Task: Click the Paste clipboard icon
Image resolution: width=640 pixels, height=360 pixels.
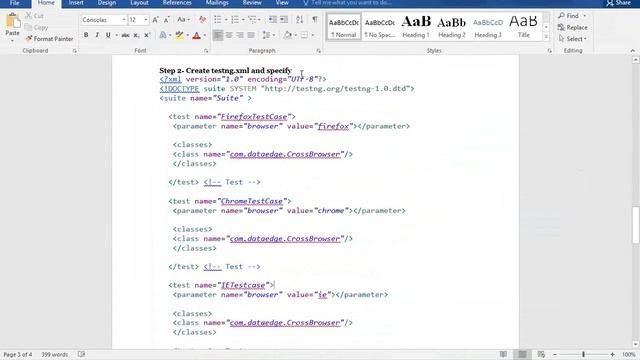Action: [12, 21]
